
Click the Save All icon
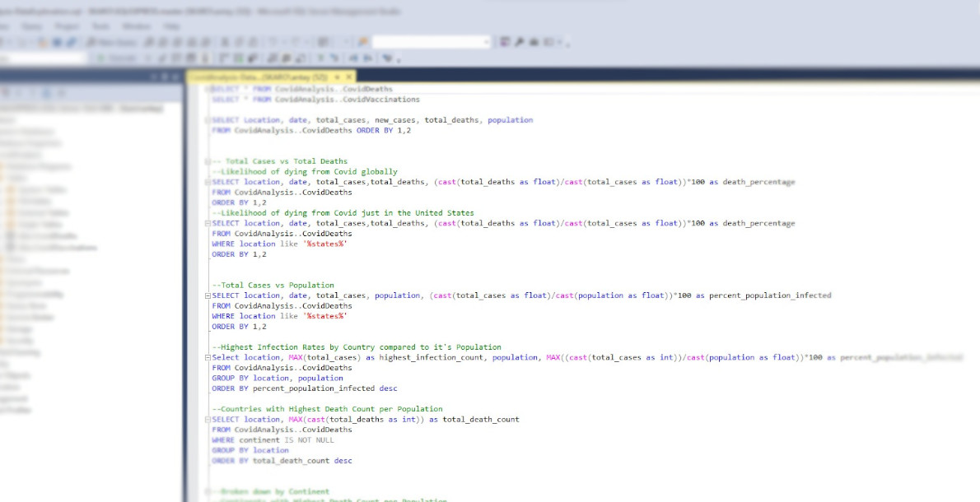point(71,42)
